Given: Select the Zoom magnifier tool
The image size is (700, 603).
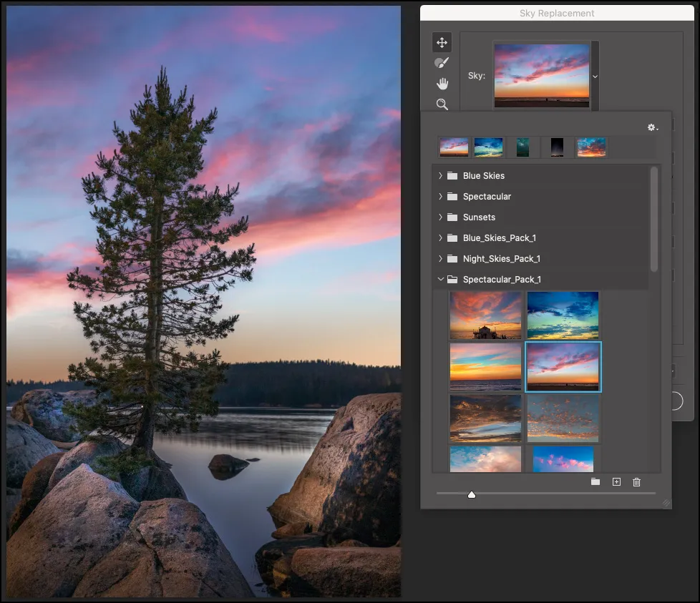Looking at the screenshot, I should coord(442,104).
